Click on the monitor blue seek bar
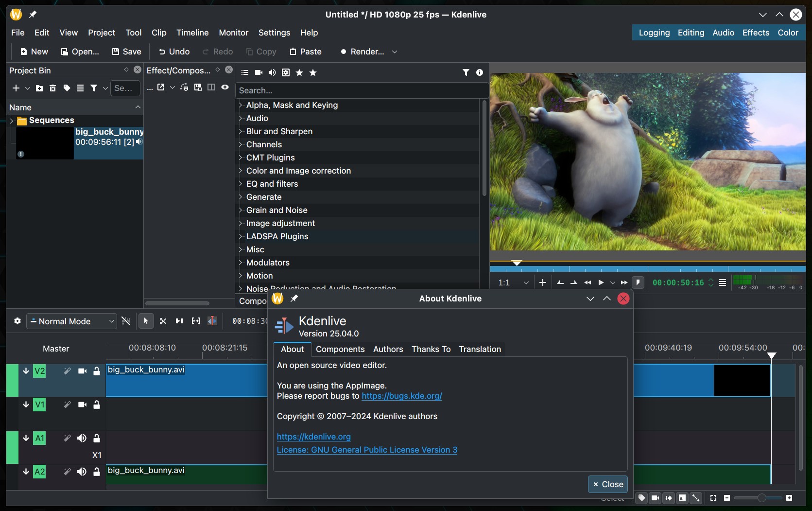 (x=647, y=268)
